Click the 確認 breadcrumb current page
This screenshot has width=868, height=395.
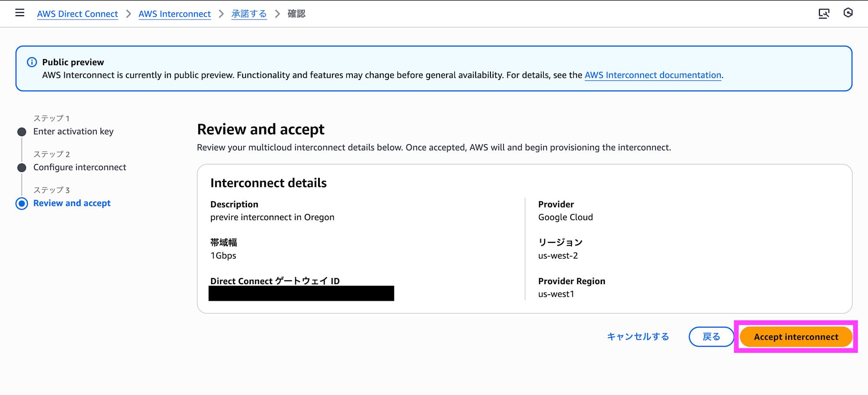tap(296, 14)
